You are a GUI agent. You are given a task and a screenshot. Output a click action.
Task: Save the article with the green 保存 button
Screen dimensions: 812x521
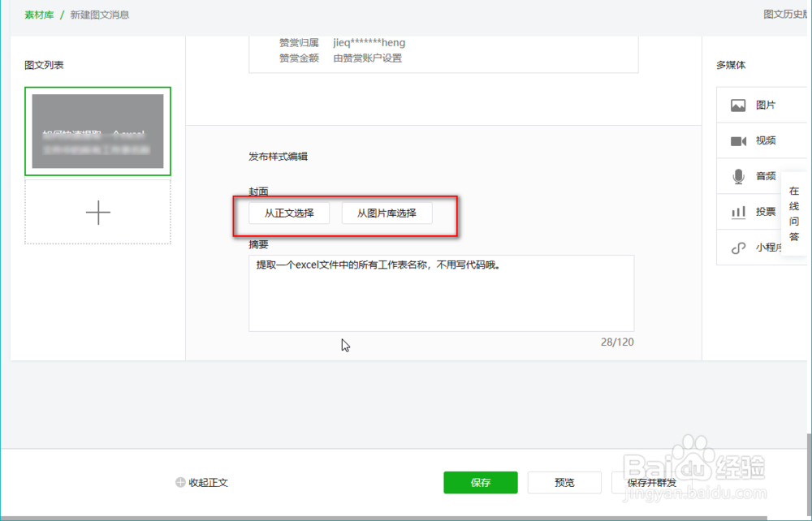click(x=480, y=482)
